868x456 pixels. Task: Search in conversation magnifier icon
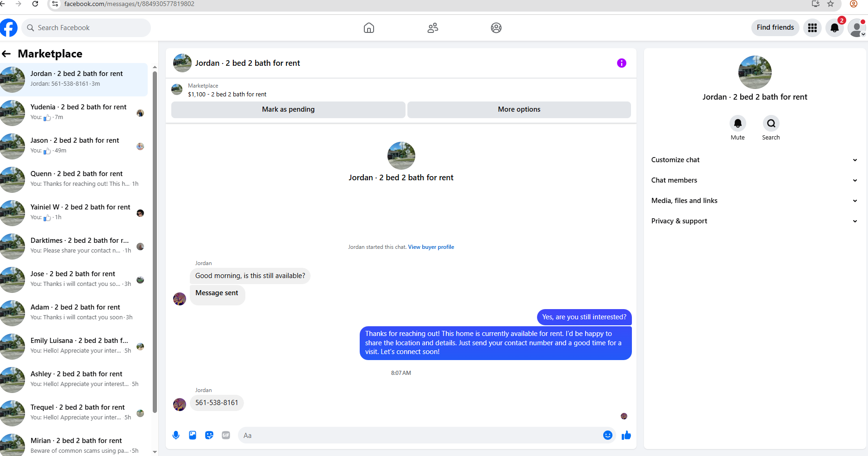[771, 123]
